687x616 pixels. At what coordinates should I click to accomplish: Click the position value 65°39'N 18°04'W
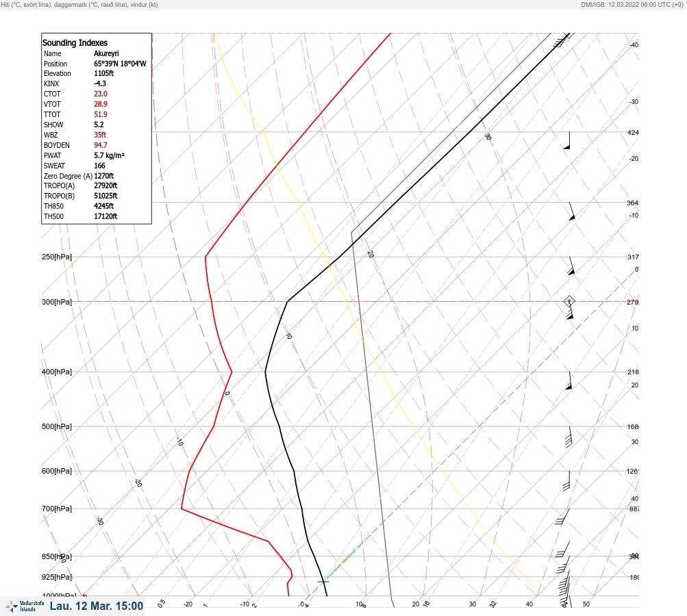coord(120,64)
